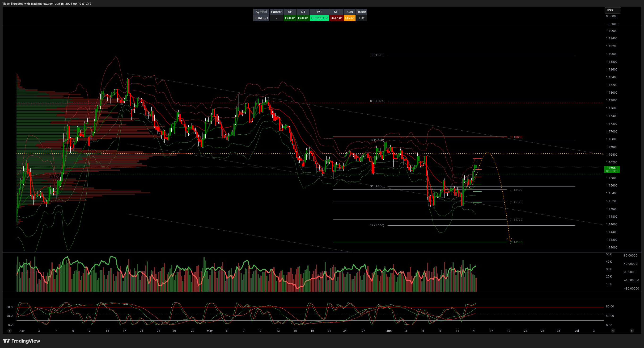Click the (1.14722) level label

[x=517, y=220]
